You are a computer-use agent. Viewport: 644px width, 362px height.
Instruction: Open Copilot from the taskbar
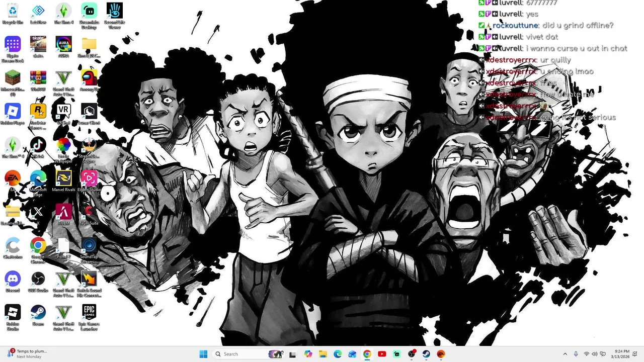(x=308, y=354)
